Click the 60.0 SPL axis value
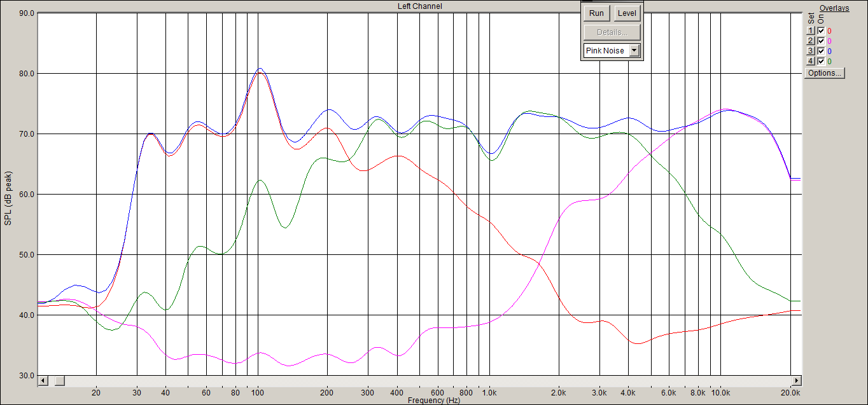Screen dimensions: 868x405 click(x=27, y=194)
